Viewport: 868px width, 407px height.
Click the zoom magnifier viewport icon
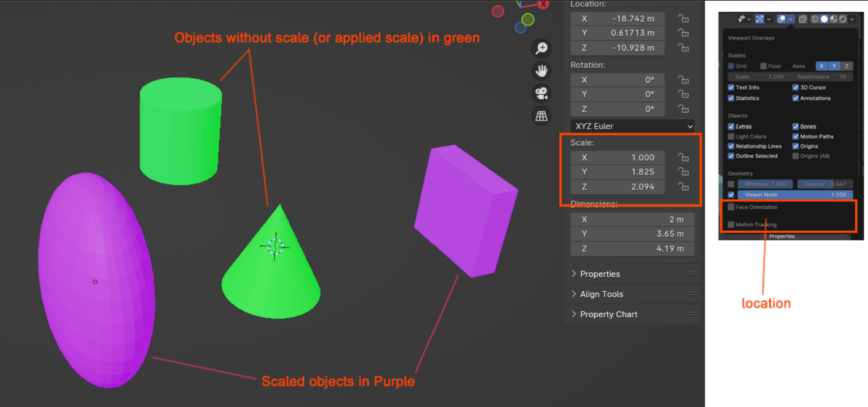point(541,49)
